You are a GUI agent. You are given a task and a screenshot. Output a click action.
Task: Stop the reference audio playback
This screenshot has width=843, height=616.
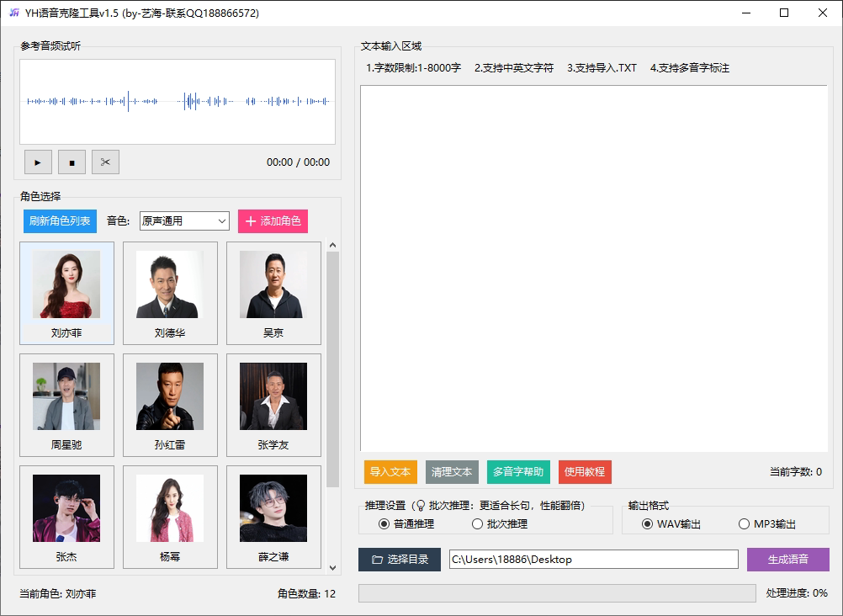point(72,162)
